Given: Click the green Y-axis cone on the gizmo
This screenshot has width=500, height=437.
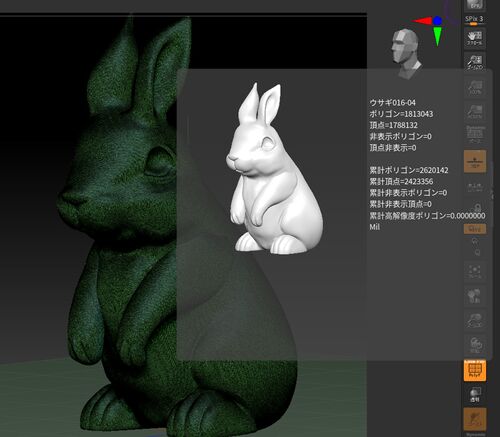Looking at the screenshot, I should 438,36.
